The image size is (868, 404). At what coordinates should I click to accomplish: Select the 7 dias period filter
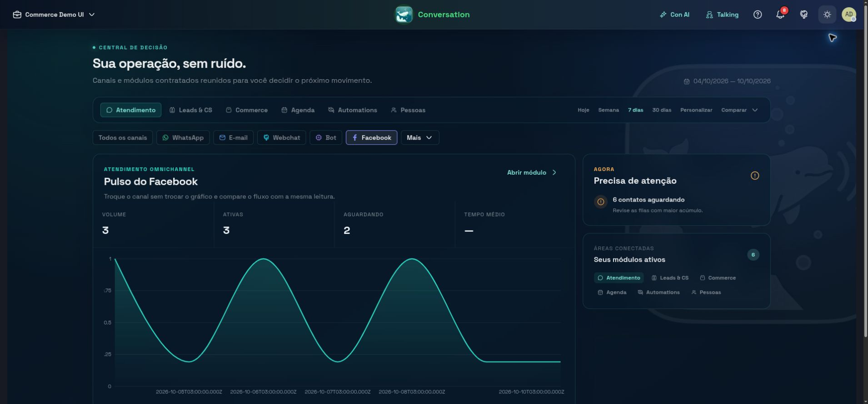pyautogui.click(x=636, y=110)
